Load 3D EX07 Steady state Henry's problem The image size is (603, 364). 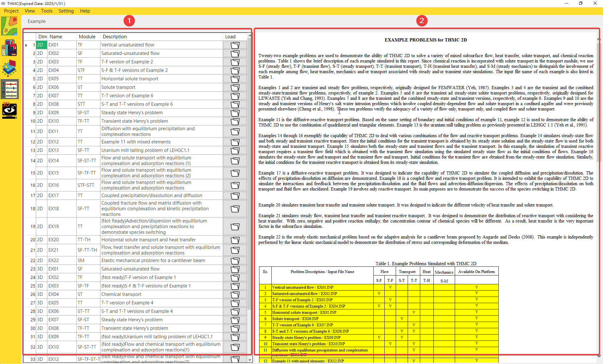[235, 320]
